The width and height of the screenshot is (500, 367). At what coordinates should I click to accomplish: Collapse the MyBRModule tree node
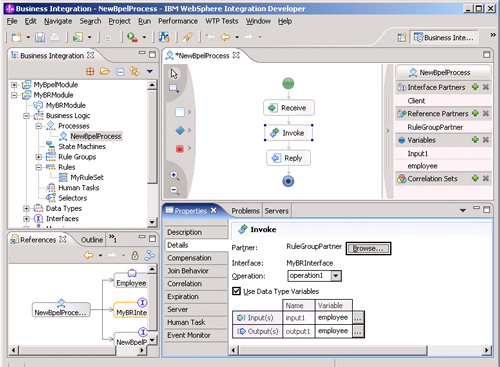(14, 95)
